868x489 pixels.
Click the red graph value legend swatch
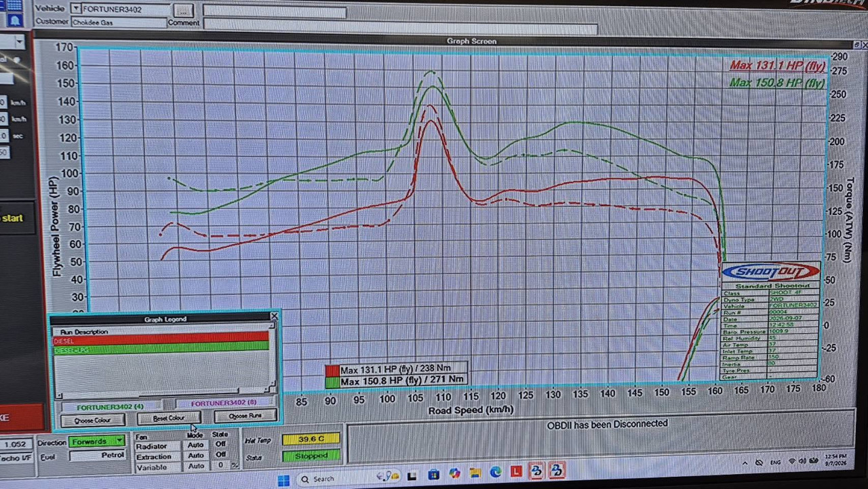tap(332, 371)
